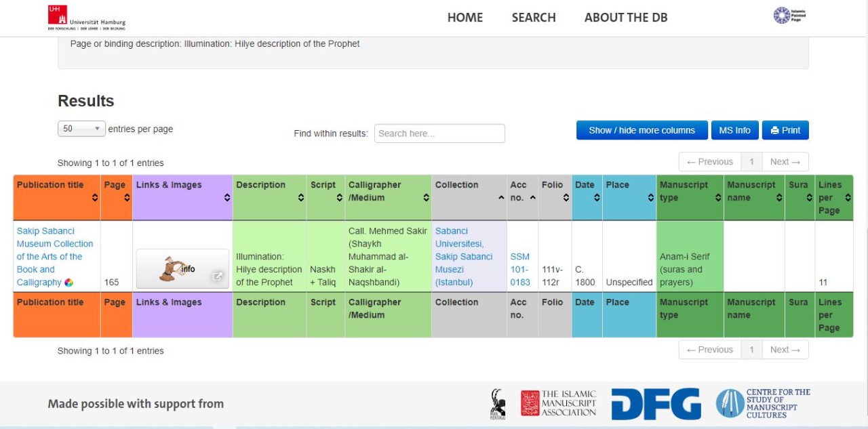The width and height of the screenshot is (868, 429).
Task: Click the Universität Hamburg logo
Action: (86, 18)
